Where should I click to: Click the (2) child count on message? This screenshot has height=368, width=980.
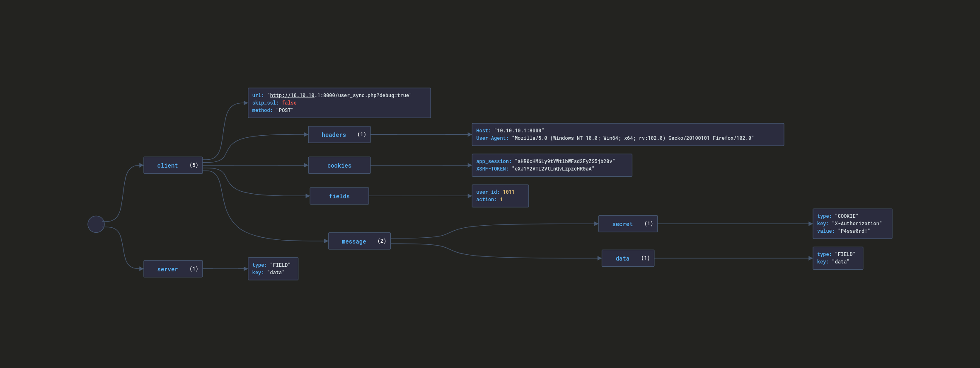tap(382, 241)
